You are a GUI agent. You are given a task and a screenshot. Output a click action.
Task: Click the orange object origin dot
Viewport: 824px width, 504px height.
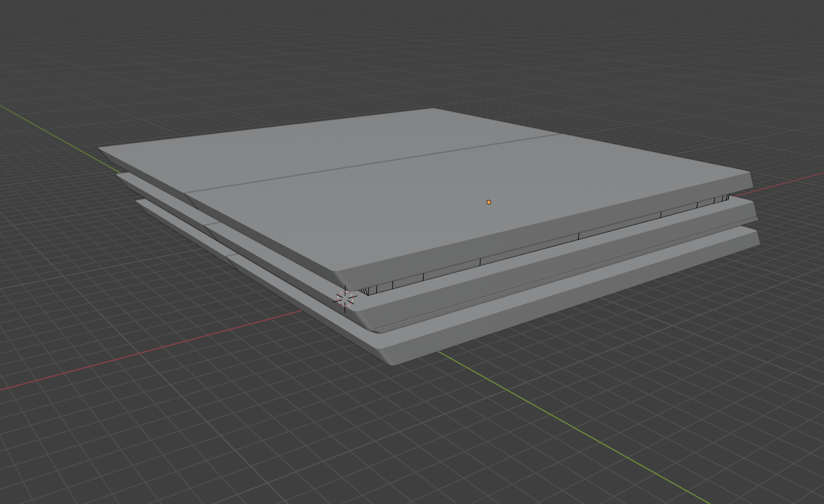[489, 202]
